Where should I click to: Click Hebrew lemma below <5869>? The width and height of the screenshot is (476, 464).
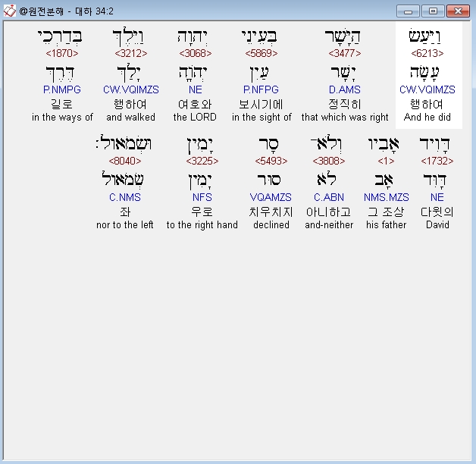pyautogui.click(x=259, y=74)
